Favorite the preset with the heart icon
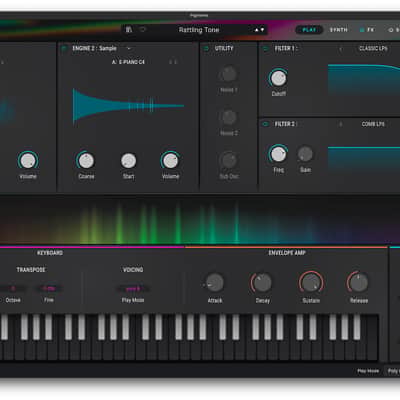Screen dimensions: 400x400 (x=143, y=30)
